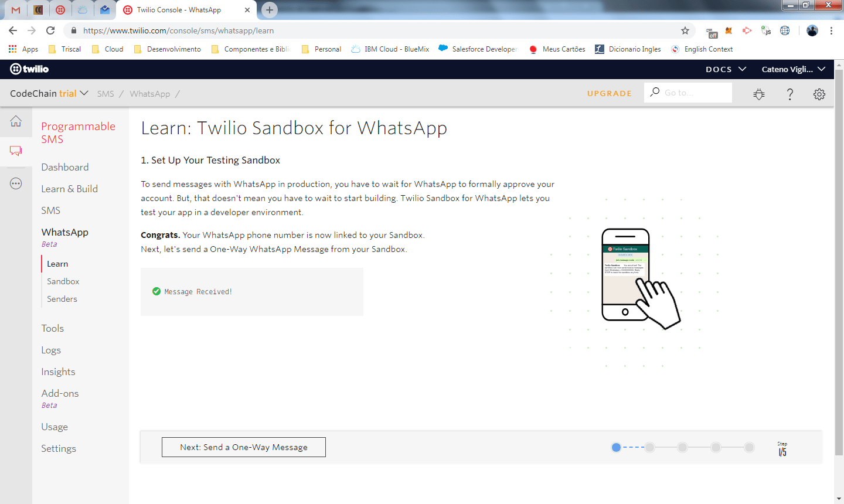Switch to the mail envelope pinned tab
844x504 pixels.
105,10
